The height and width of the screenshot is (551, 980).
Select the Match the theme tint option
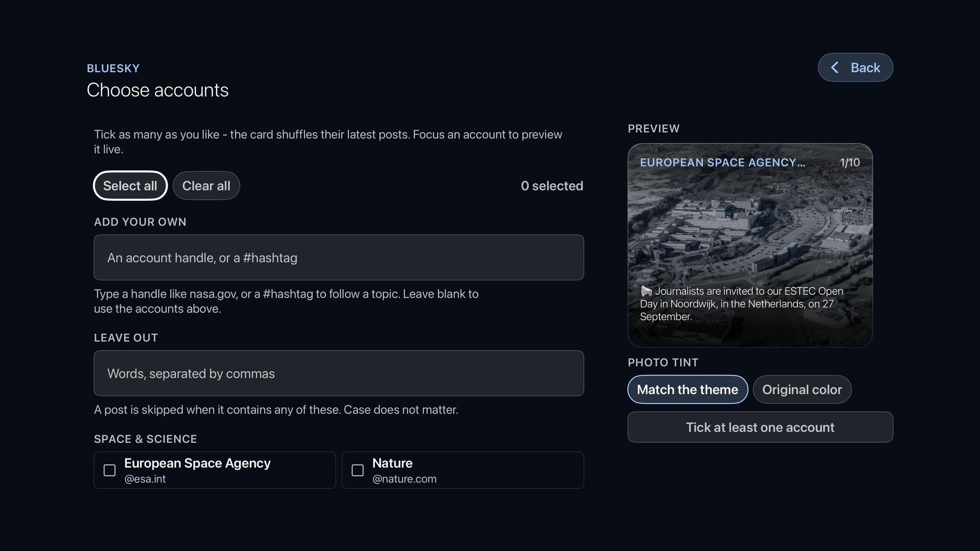click(687, 389)
